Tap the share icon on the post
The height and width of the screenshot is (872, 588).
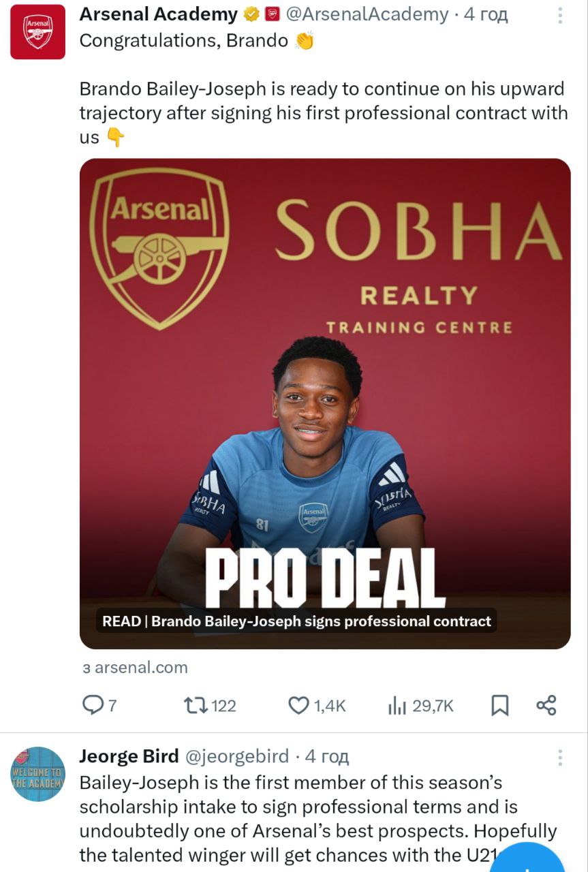tap(546, 705)
